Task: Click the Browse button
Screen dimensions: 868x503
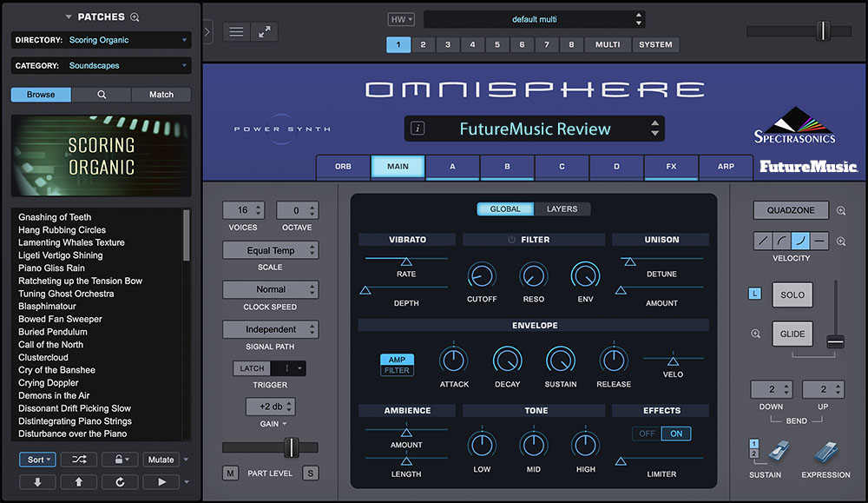Action: [41, 95]
